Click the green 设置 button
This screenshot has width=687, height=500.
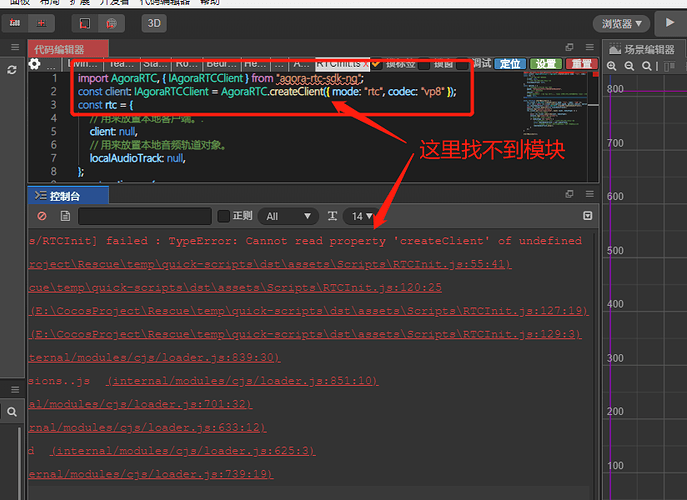click(546, 64)
